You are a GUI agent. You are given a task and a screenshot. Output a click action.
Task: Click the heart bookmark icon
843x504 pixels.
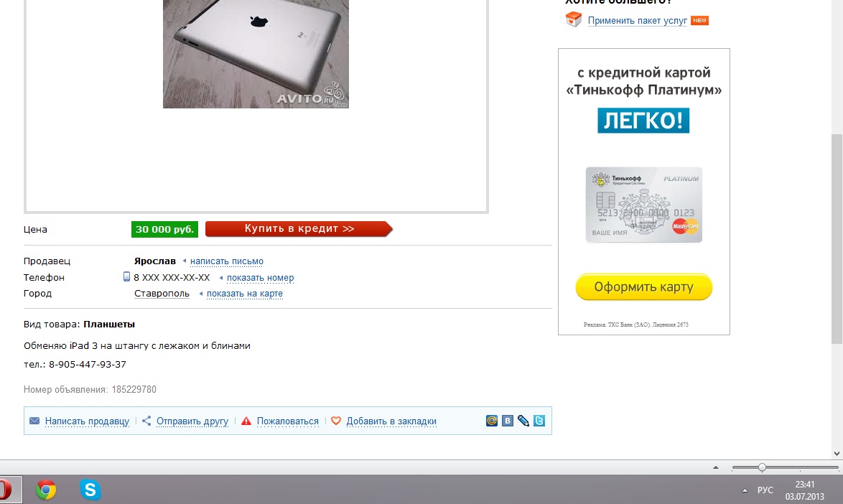tap(336, 421)
